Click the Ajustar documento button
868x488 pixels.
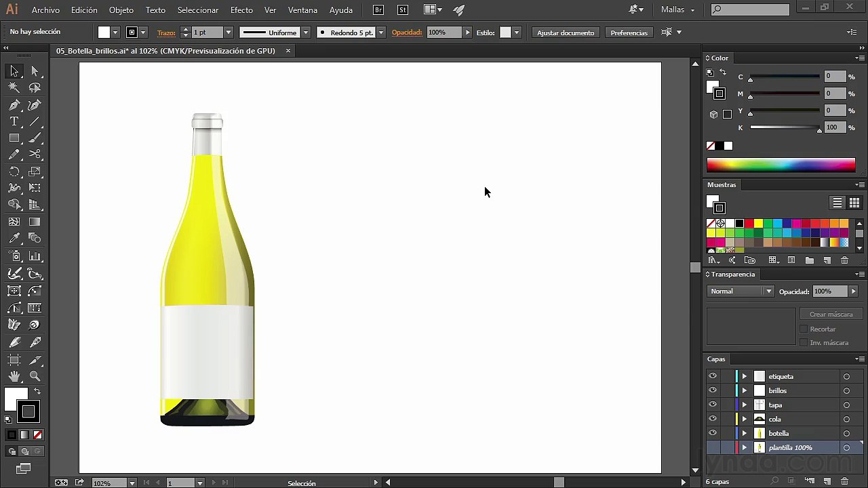[566, 33]
